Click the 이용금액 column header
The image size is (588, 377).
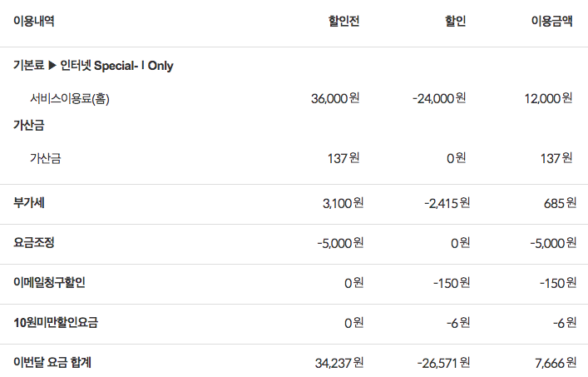551,22
